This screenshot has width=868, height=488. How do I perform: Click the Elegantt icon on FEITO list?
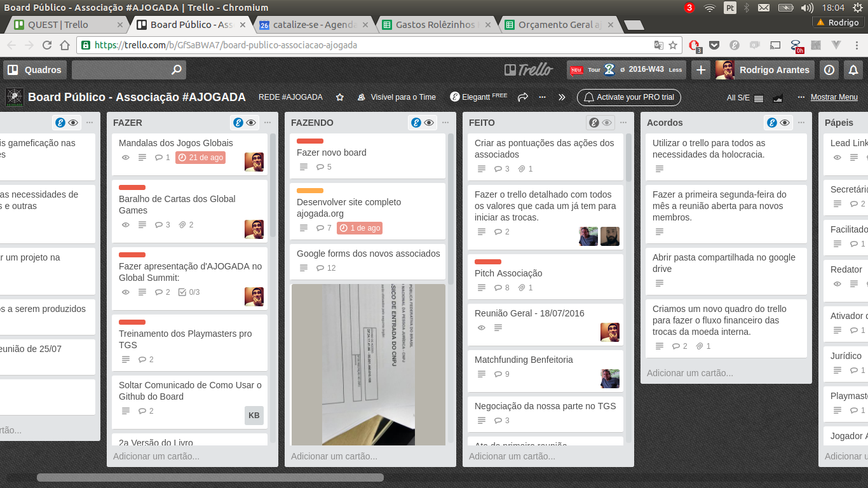[594, 123]
